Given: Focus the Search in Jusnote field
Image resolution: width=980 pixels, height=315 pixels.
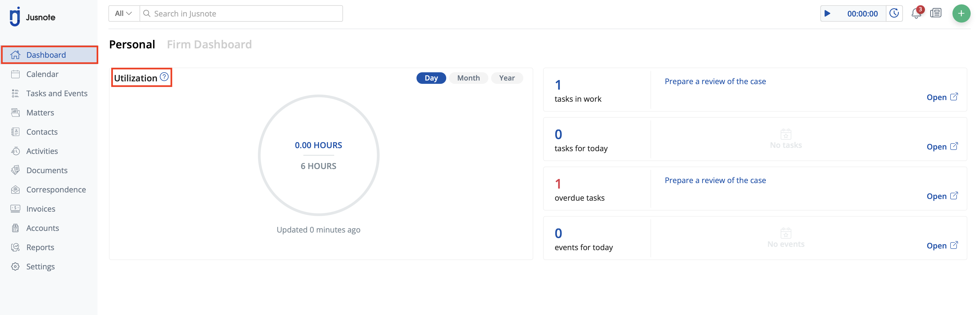Looking at the screenshot, I should coord(241,13).
